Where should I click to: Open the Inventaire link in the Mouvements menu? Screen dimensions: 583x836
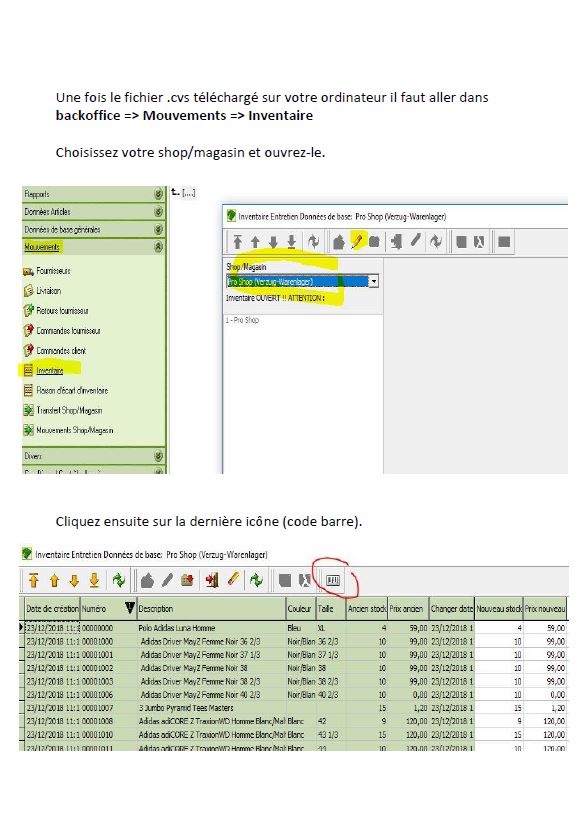tap(50, 371)
